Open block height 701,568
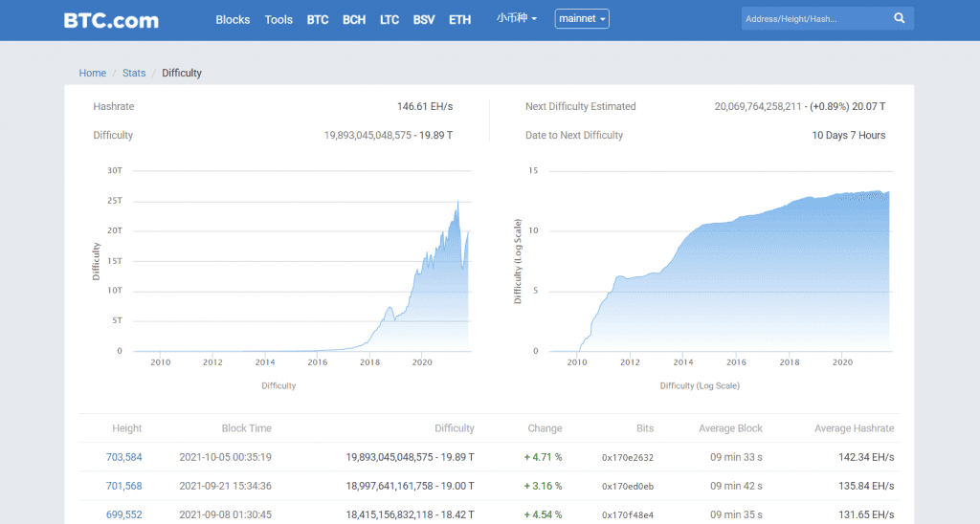 [123, 486]
